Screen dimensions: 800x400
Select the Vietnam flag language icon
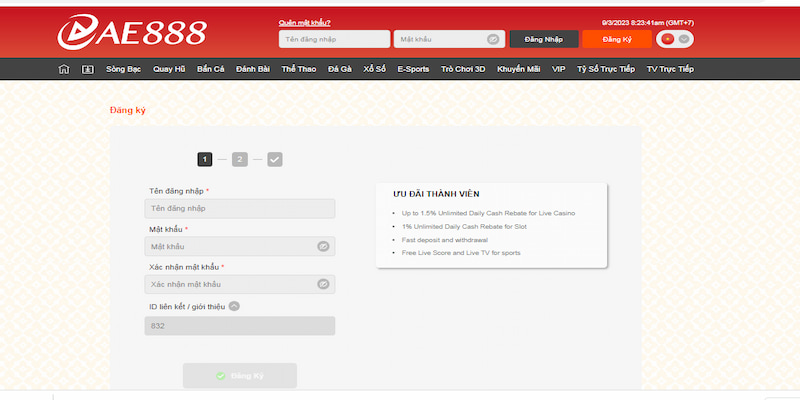(x=667, y=39)
